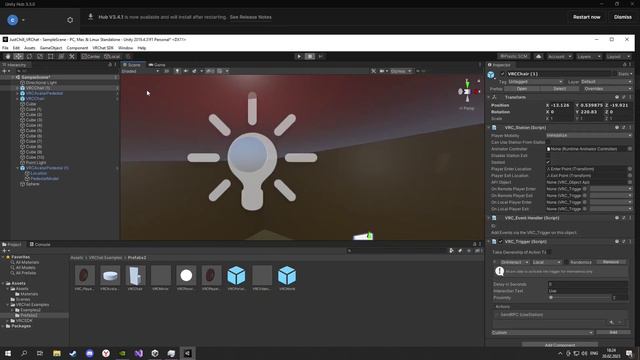Viewport: 640px width, 360px height.
Task: Pick object for Player Enter Location field
Action: [630, 169]
